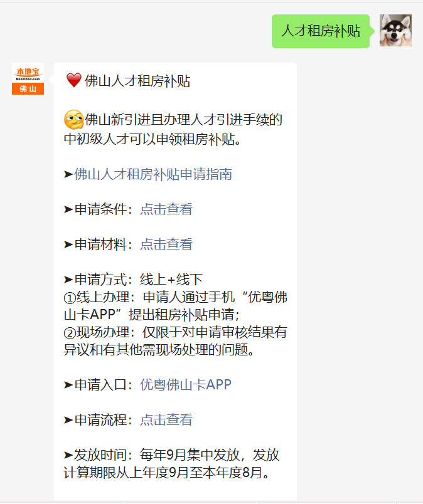Click arrow bullet before 申请条件
Viewport: 423px width, 504px height.
pyautogui.click(x=68, y=209)
